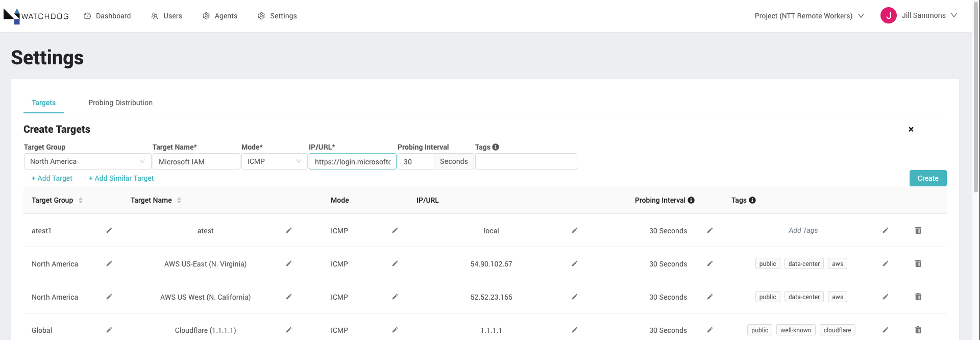Click the Create button
980x340 pixels.
(x=928, y=178)
